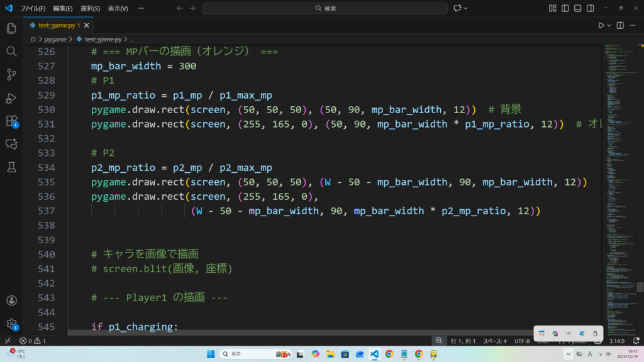Click the スペース: 4 indentation setting

494,341
